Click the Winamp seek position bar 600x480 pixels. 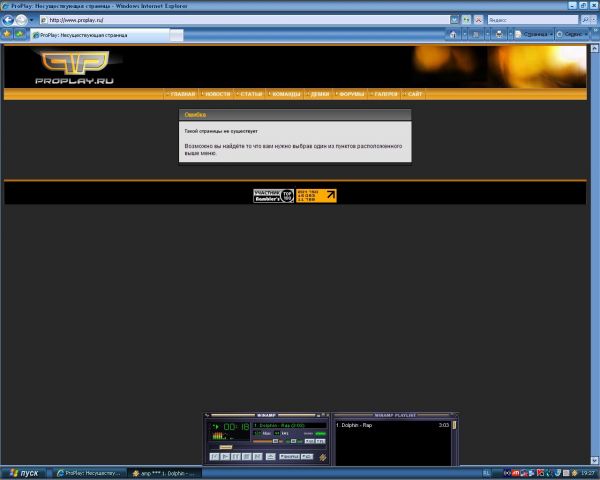(x=268, y=447)
